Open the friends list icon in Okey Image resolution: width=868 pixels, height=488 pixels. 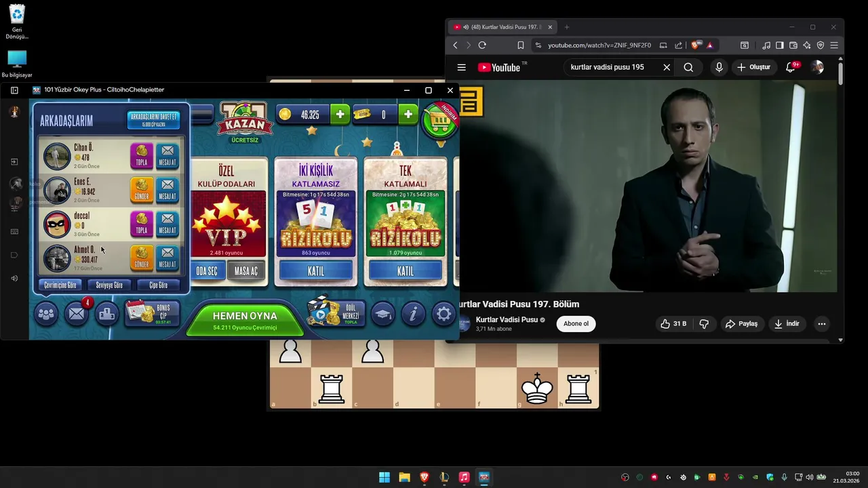pos(46,314)
